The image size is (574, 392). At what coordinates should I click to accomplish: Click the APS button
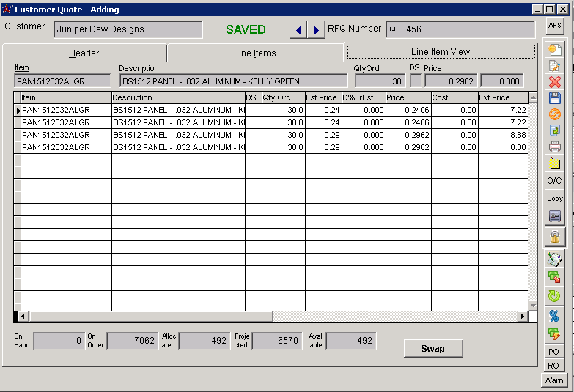click(x=554, y=26)
